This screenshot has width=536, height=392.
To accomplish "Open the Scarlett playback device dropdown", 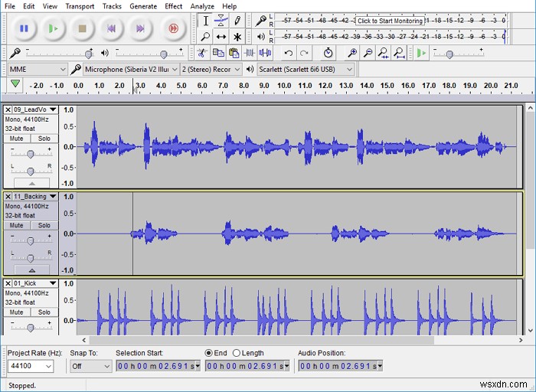I will tap(306, 70).
